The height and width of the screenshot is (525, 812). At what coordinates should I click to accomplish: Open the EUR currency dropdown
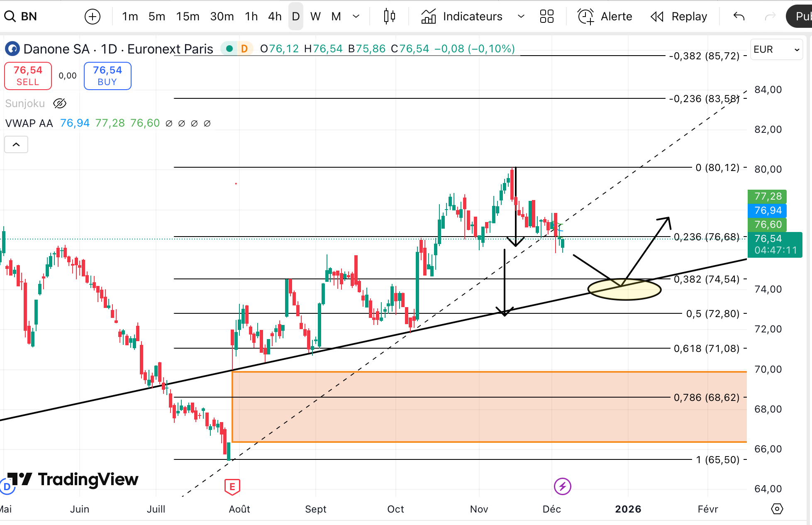[776, 49]
